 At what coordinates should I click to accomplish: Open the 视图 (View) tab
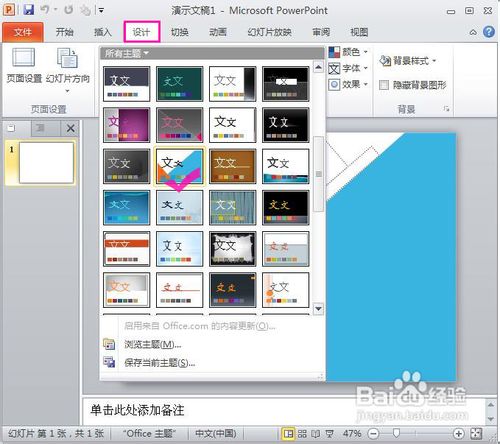[359, 32]
